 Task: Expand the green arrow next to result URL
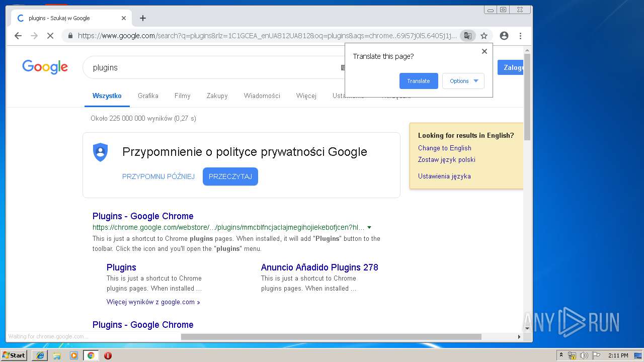click(x=369, y=228)
